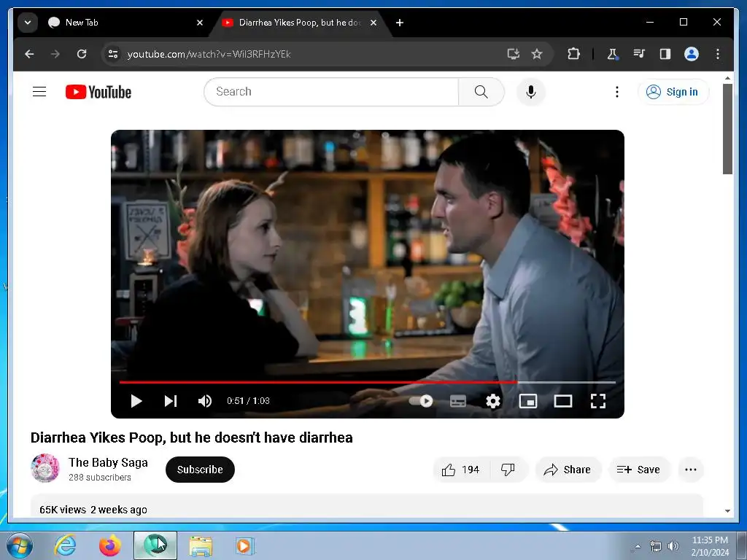Enter full screen mode
The height and width of the screenshot is (560, 747).
tap(598, 401)
